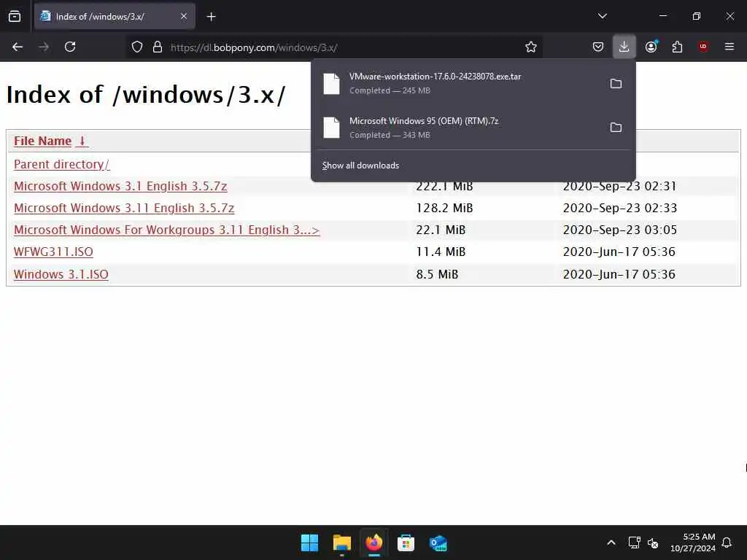747x560 pixels.
Task: Show Windows 95 7z file in folder
Action: click(616, 128)
